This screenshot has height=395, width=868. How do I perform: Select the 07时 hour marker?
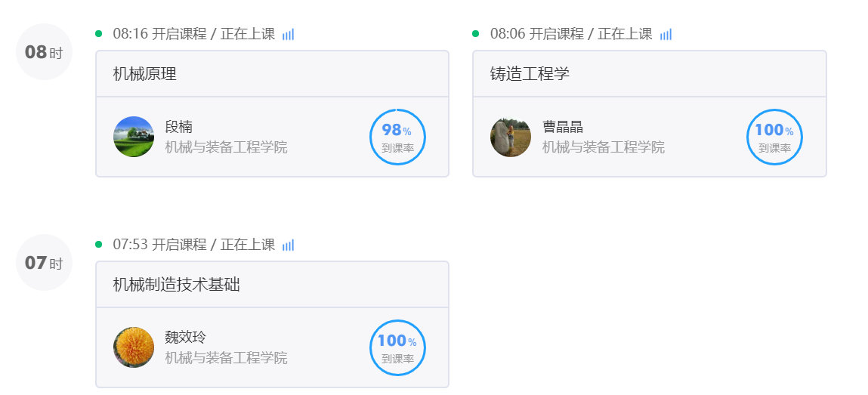pyautogui.click(x=44, y=263)
